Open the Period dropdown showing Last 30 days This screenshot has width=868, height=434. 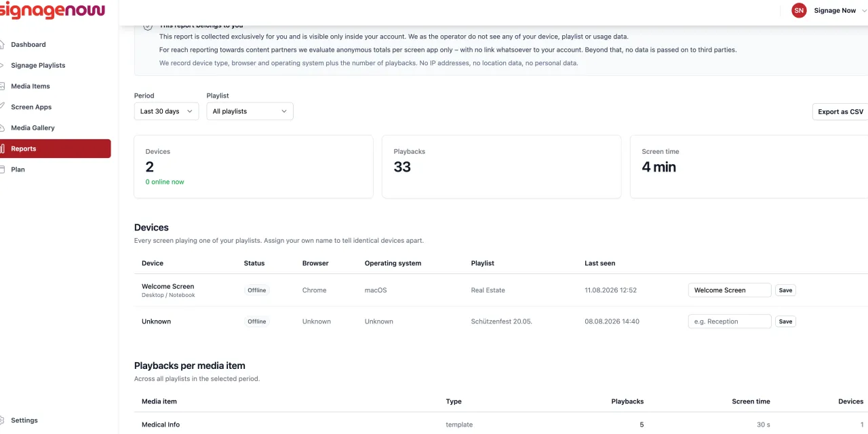coord(166,111)
